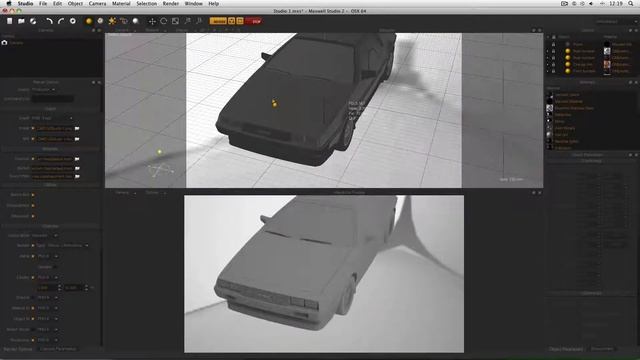Open the File menu
Screen dimensions: 640x360
coord(43,4)
